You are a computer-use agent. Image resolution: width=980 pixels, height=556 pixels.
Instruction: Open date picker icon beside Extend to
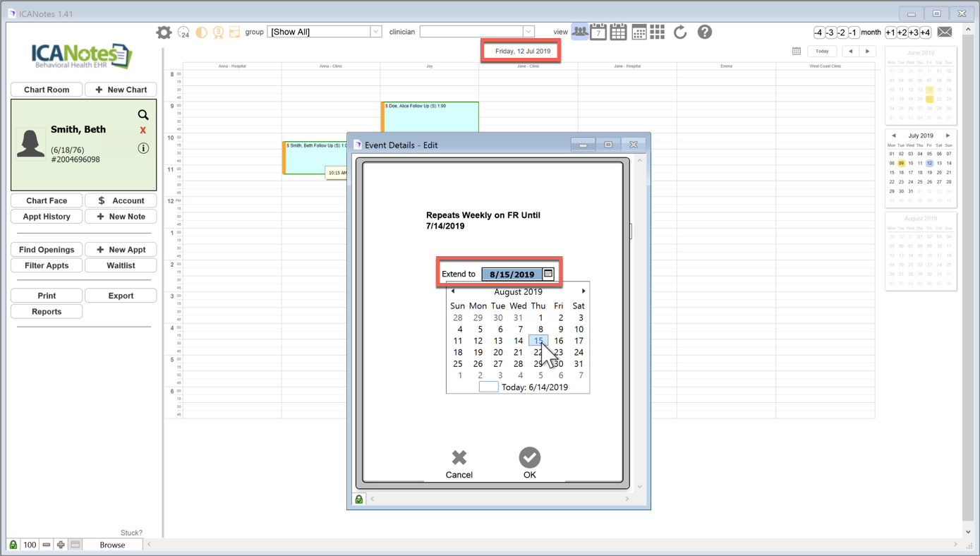(548, 274)
